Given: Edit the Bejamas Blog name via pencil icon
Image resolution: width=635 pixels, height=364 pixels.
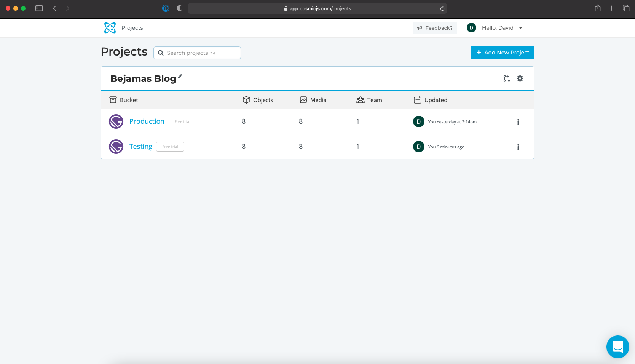Looking at the screenshot, I should click(180, 76).
